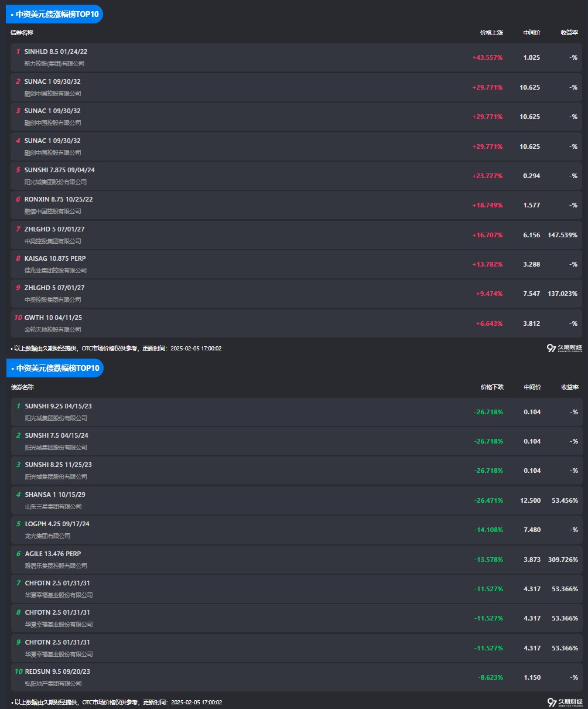The width and height of the screenshot is (588, 709).
Task: Open the SUNSHI 7.875 09/04/24 bond row
Action: pos(59,170)
